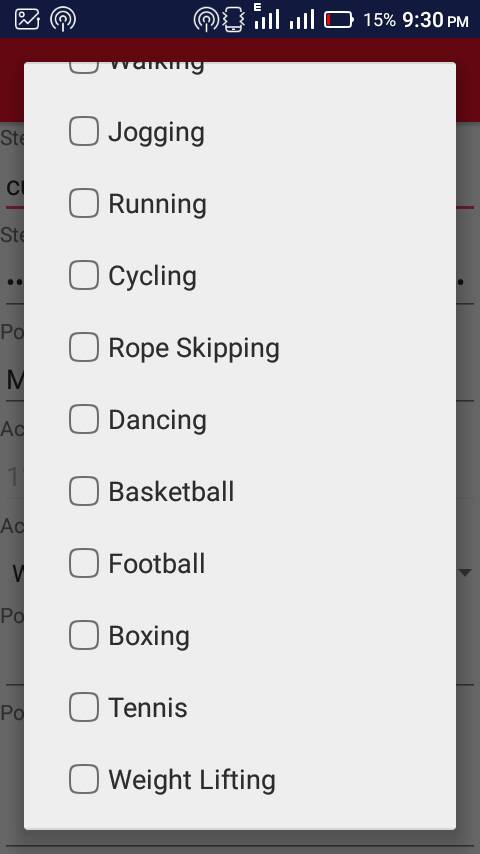Tap the Basketball option label
480x854 pixels.
(171, 492)
